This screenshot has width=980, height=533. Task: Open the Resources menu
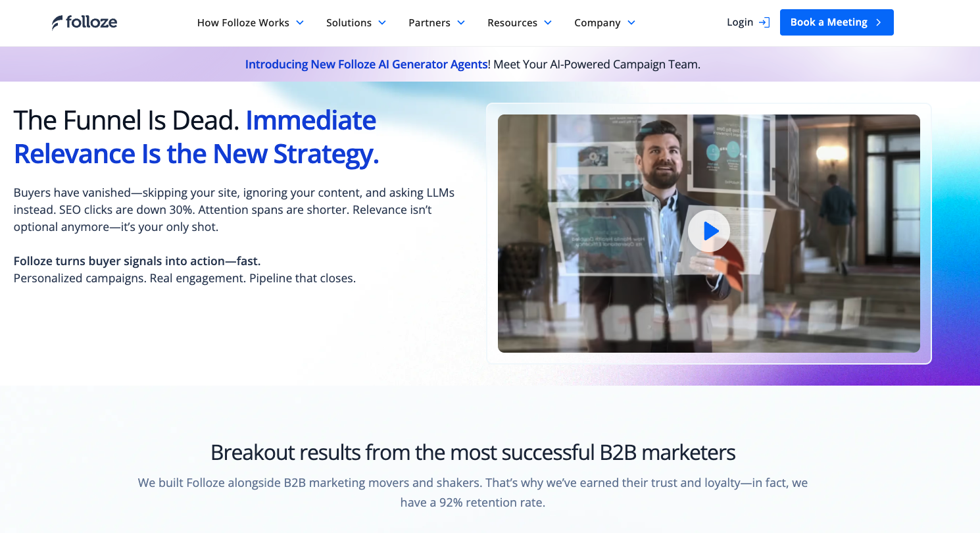520,22
